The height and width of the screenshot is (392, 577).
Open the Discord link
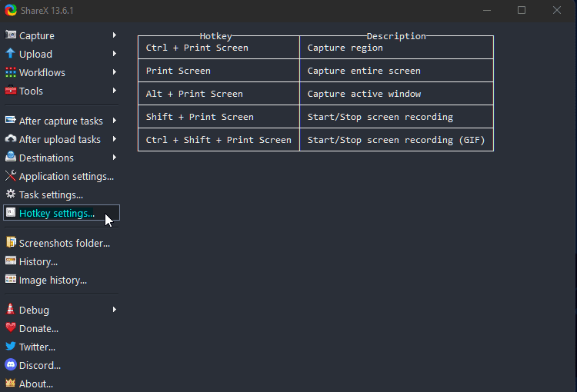[x=61, y=365]
